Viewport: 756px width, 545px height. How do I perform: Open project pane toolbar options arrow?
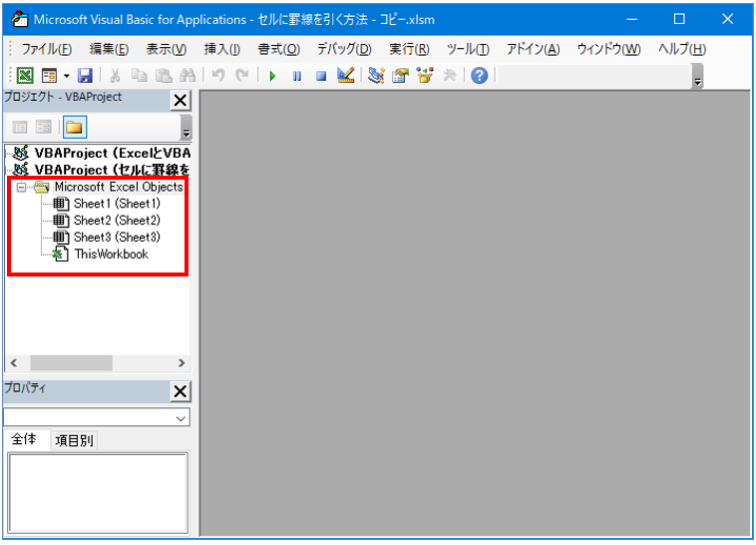[x=187, y=128]
